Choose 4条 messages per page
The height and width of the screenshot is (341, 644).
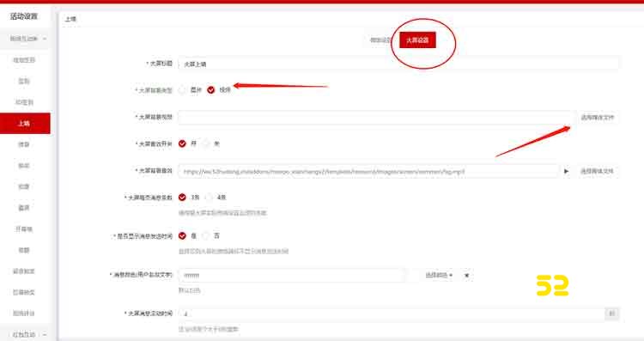coord(209,198)
